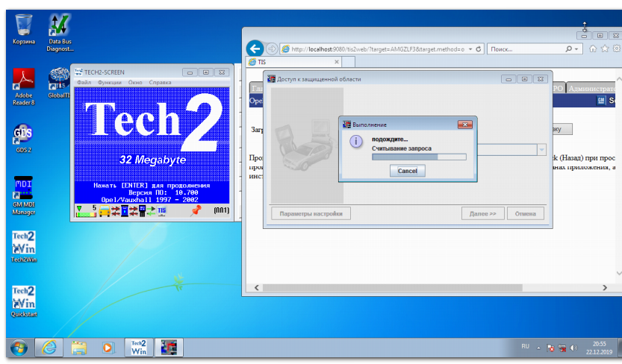Switch to the TIS security app on taskbar
Image resolution: width=622 pixels, height=364 pixels.
pos(169,348)
